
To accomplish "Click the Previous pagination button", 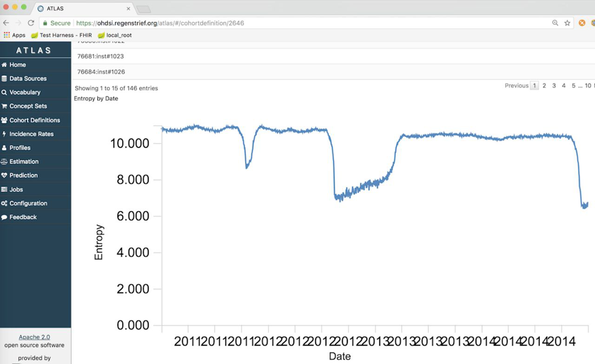I will coord(516,86).
